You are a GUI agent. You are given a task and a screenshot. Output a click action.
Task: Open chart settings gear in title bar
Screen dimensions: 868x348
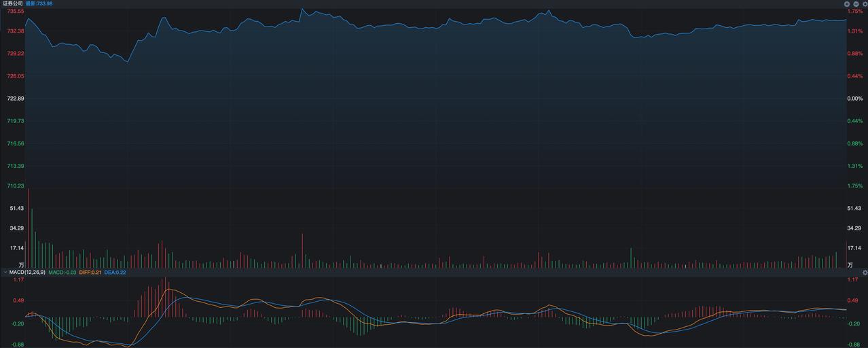click(865, 3)
